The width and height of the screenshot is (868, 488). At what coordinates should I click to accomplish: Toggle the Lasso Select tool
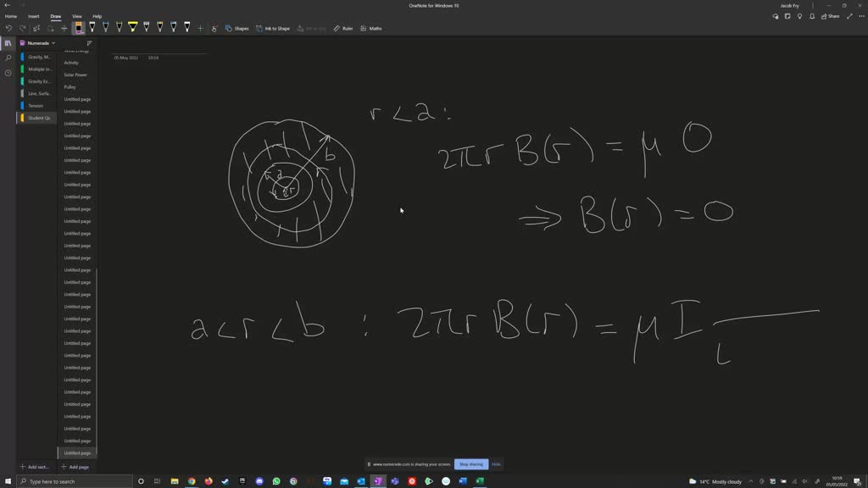pos(36,28)
